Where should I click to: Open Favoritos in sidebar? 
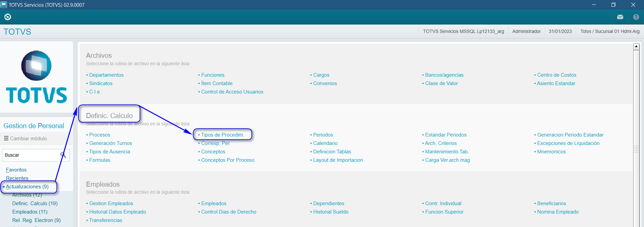click(16, 170)
